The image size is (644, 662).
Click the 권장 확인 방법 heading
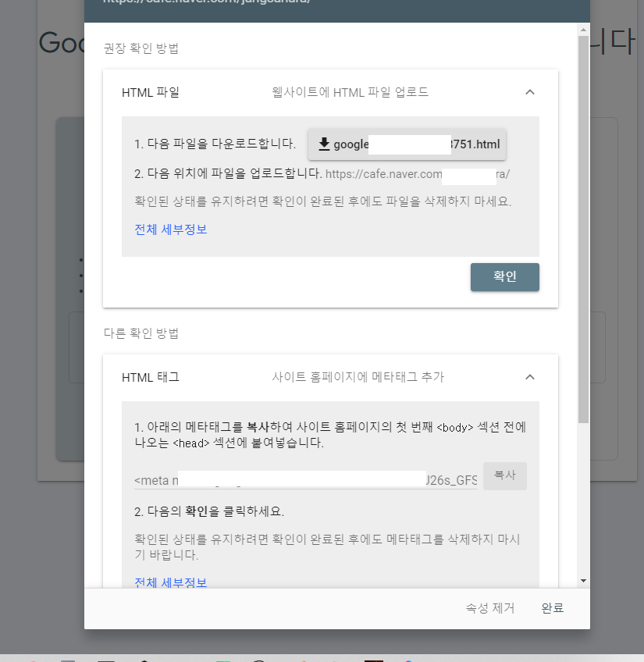[141, 48]
